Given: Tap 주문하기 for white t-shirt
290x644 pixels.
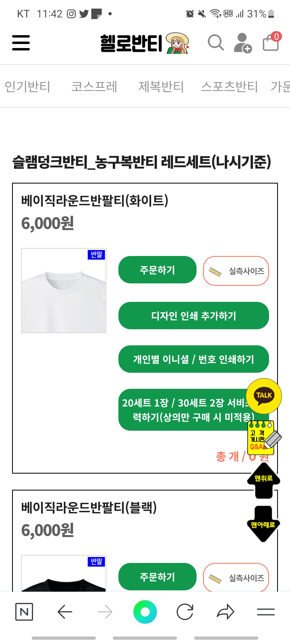Looking at the screenshot, I should coord(157,270).
